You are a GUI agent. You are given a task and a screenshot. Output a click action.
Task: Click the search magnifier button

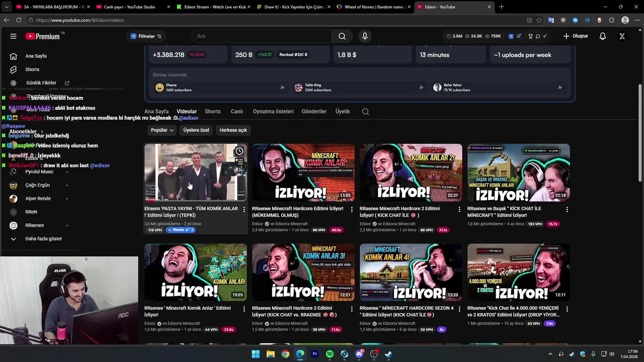click(x=342, y=36)
